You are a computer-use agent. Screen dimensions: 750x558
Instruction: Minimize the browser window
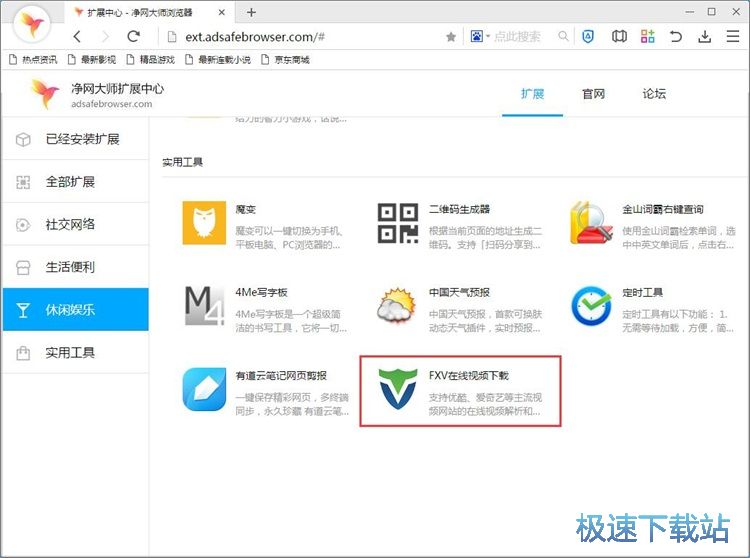point(689,12)
